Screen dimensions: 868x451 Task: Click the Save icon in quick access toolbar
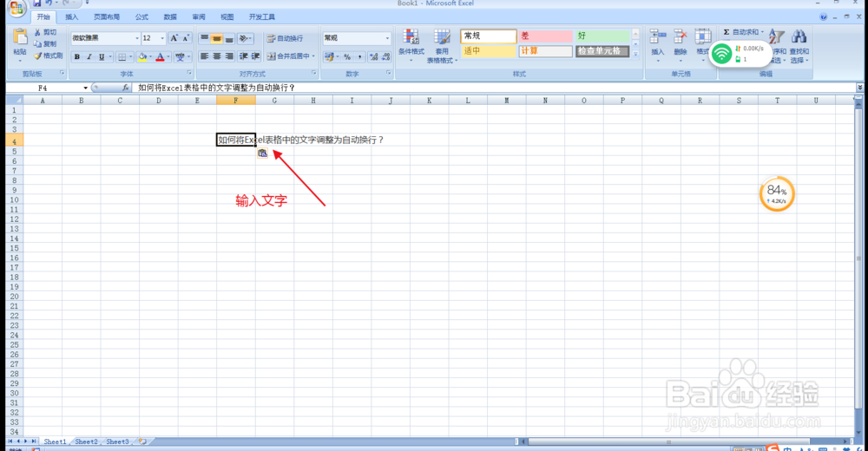(x=37, y=3)
